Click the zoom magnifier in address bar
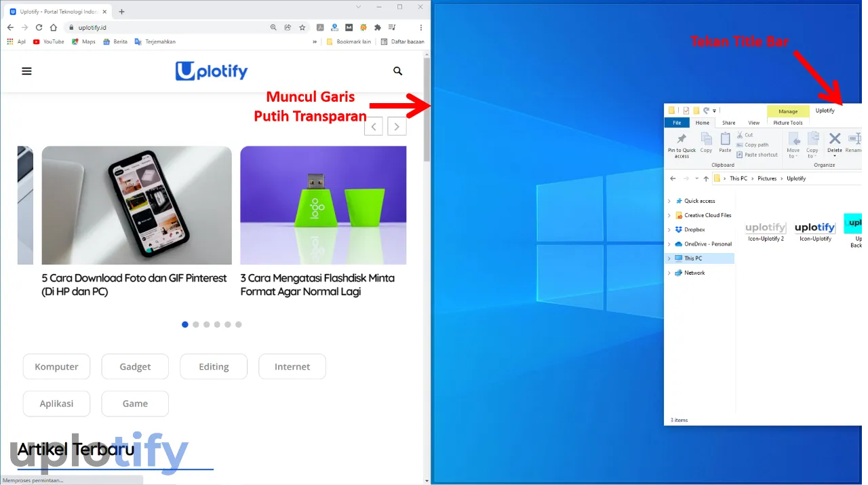Screen dimensions: 868x485 274,28
